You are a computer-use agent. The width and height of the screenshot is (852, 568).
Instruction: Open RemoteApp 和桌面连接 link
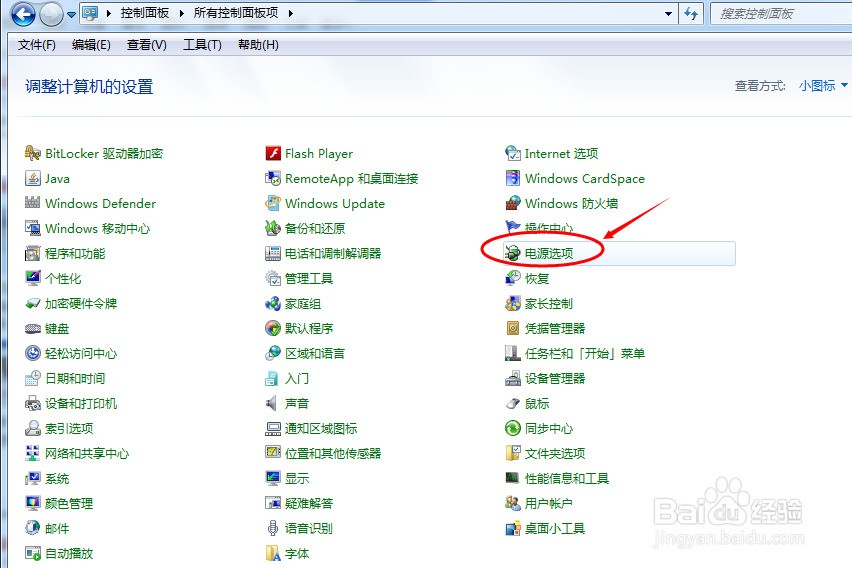tap(352, 178)
